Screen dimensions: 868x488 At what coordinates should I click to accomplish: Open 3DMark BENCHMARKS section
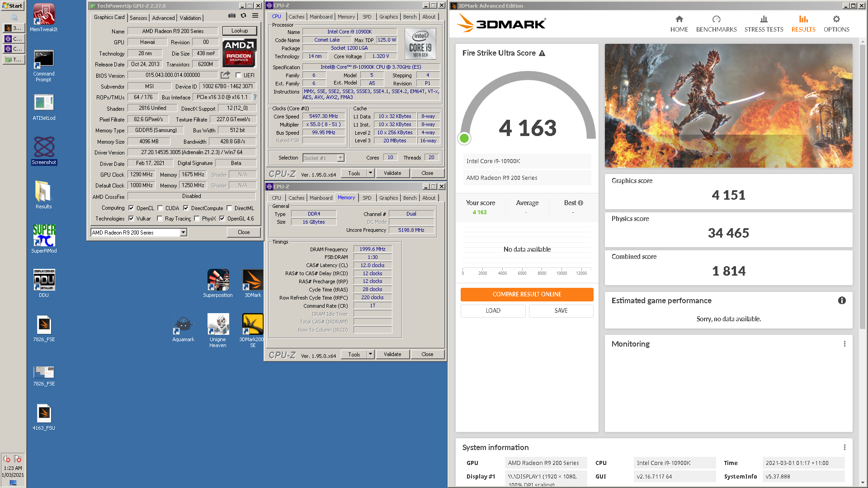click(x=716, y=24)
